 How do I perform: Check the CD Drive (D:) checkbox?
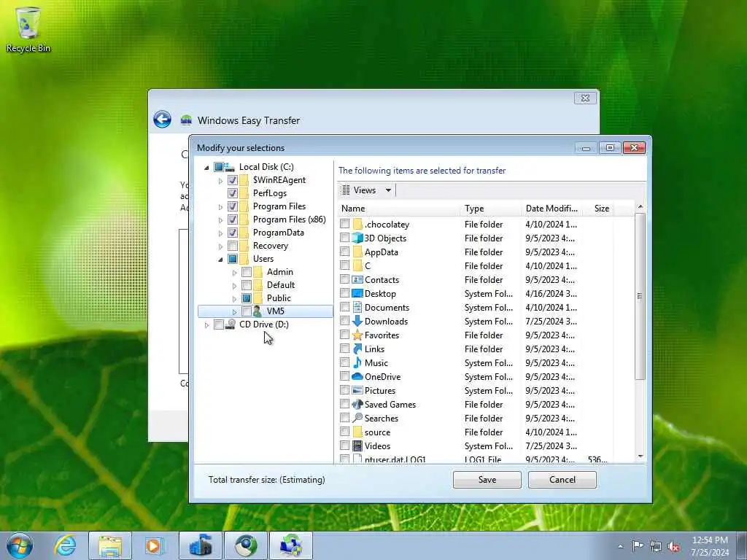point(218,324)
